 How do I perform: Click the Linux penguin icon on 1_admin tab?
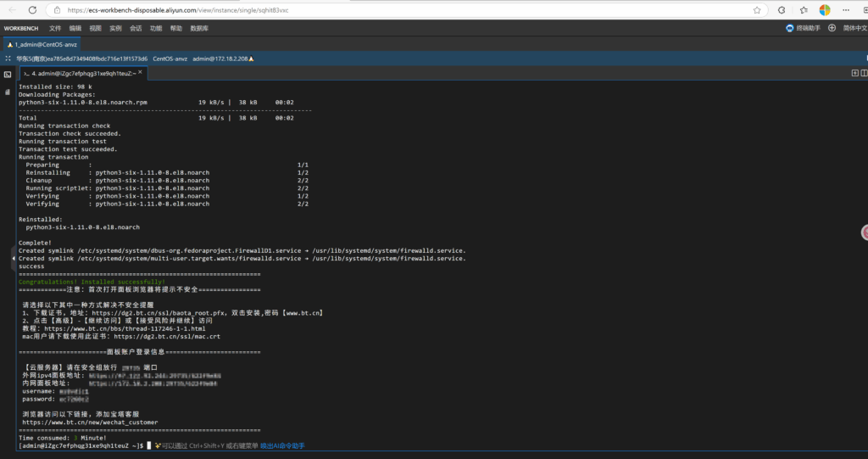pyautogui.click(x=10, y=44)
